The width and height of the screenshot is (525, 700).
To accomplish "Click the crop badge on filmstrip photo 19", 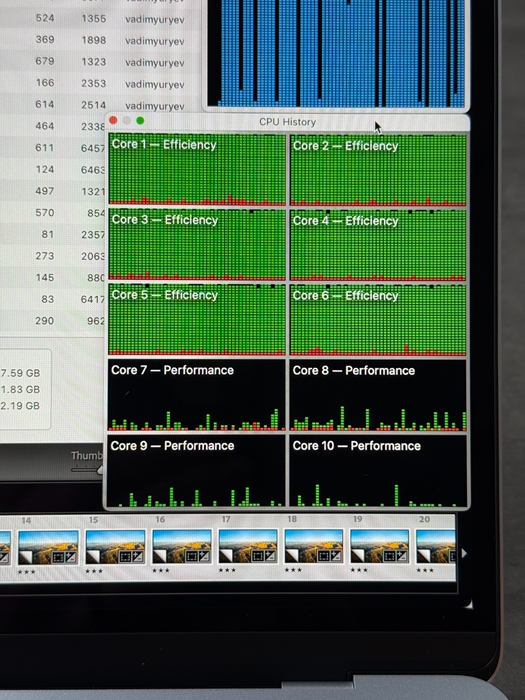I will point(389,556).
